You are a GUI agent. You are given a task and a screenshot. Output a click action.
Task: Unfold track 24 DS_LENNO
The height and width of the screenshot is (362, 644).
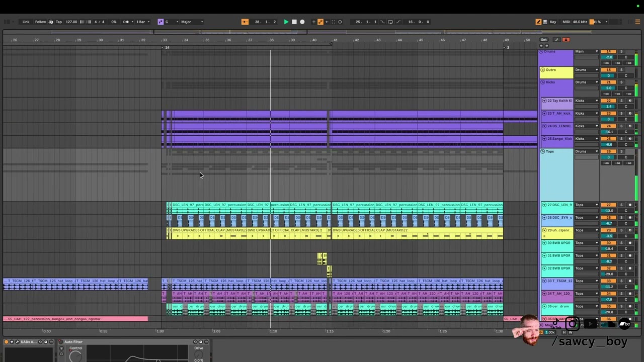(544, 126)
